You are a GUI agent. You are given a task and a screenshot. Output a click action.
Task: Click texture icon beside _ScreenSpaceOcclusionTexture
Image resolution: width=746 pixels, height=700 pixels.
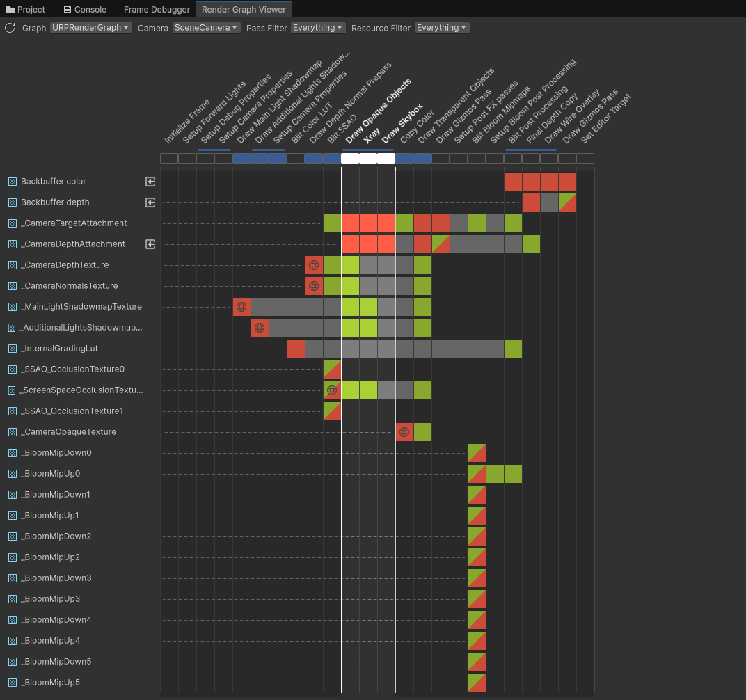pos(13,390)
